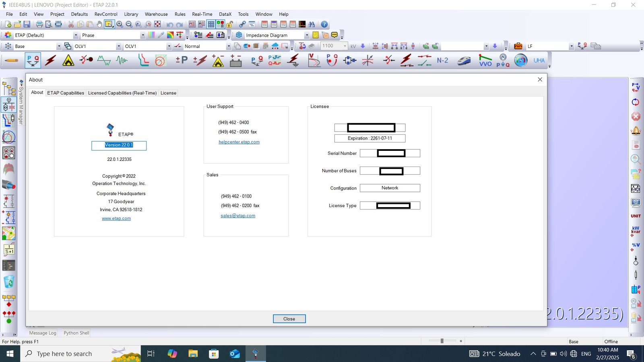Click the Windows Start button

point(10,354)
